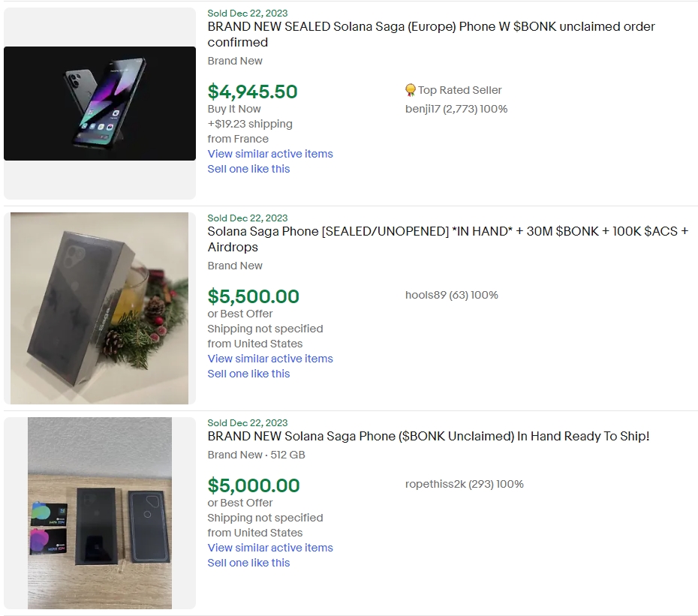Open seller benji17 profile
Screen dimensions: 698x616
(423, 109)
